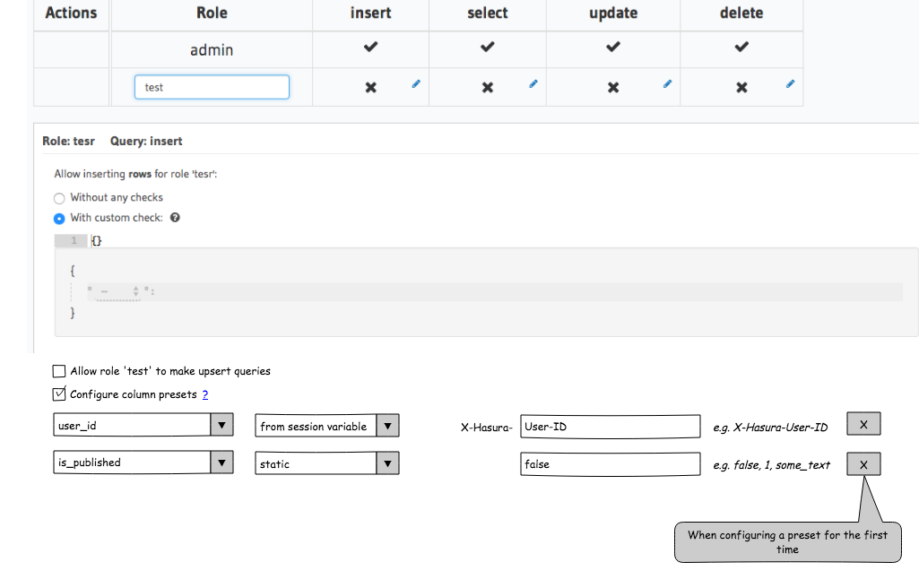The width and height of the screenshot is (919, 588).
Task: Click the admin insert permission checkmark icon
Action: (x=369, y=45)
